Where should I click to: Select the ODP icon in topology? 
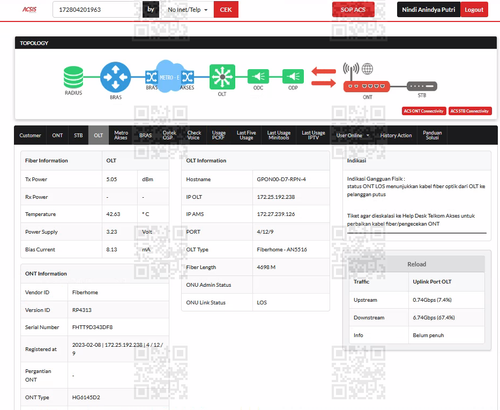(x=293, y=77)
